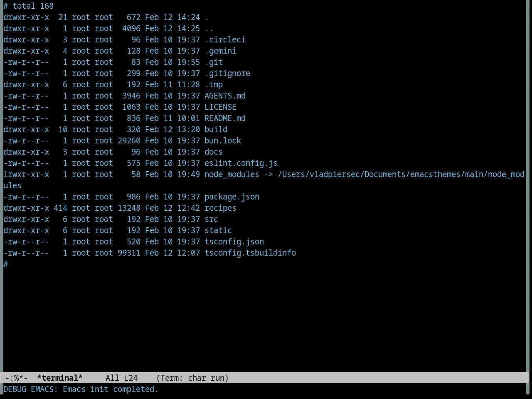Click the src directory name

tap(211, 219)
